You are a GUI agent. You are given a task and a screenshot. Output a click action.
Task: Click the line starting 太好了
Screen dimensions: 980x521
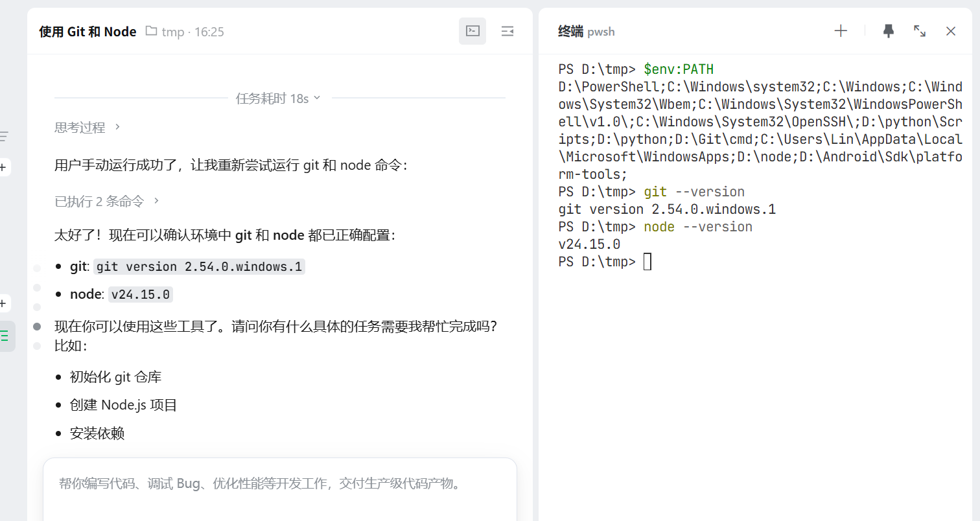[x=225, y=235]
